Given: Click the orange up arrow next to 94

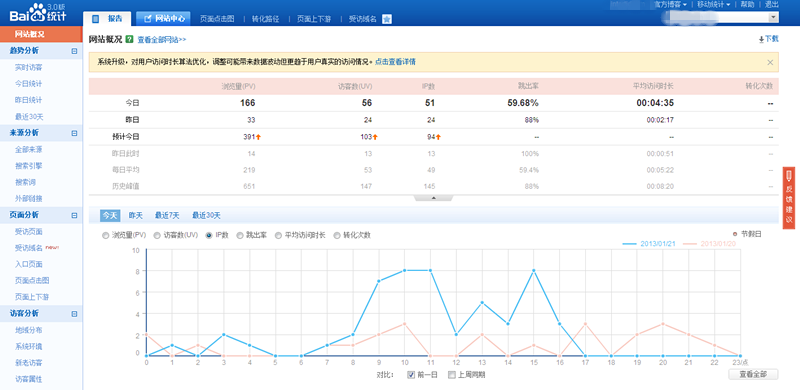Looking at the screenshot, I should click(x=438, y=137).
